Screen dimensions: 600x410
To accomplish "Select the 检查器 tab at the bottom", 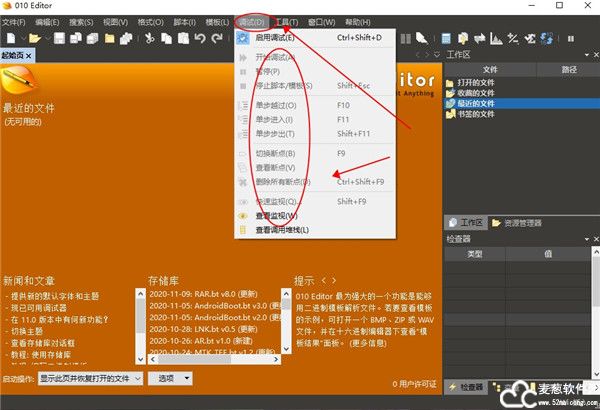I will tap(466, 387).
